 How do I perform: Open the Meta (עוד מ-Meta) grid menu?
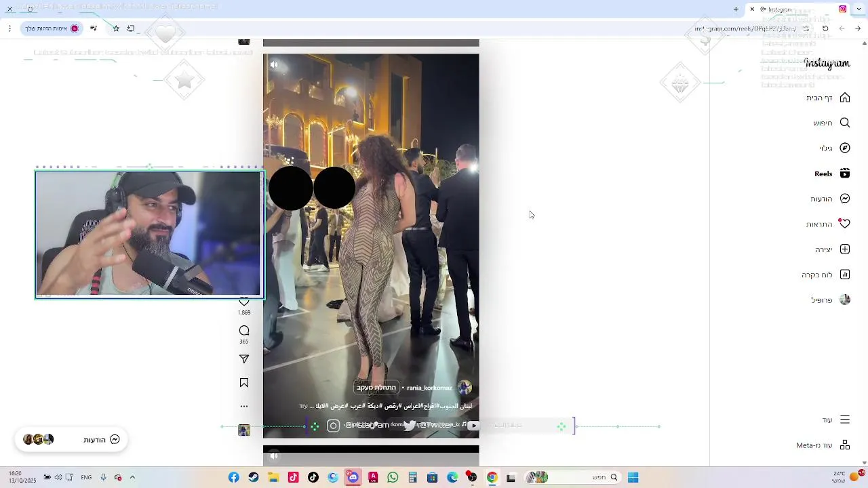point(823,445)
